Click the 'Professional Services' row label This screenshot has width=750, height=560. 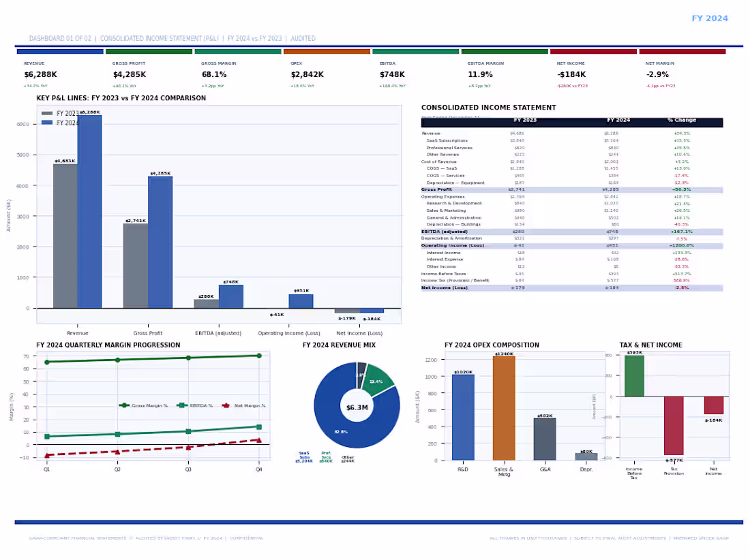(x=449, y=148)
